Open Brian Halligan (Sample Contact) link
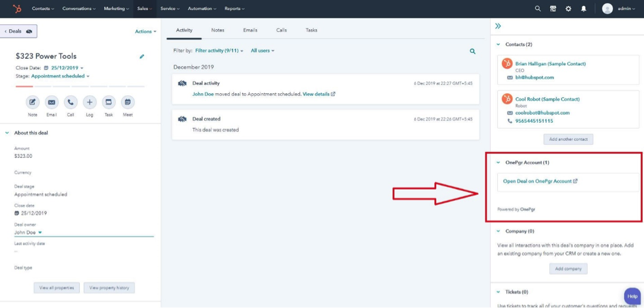 [550, 63]
